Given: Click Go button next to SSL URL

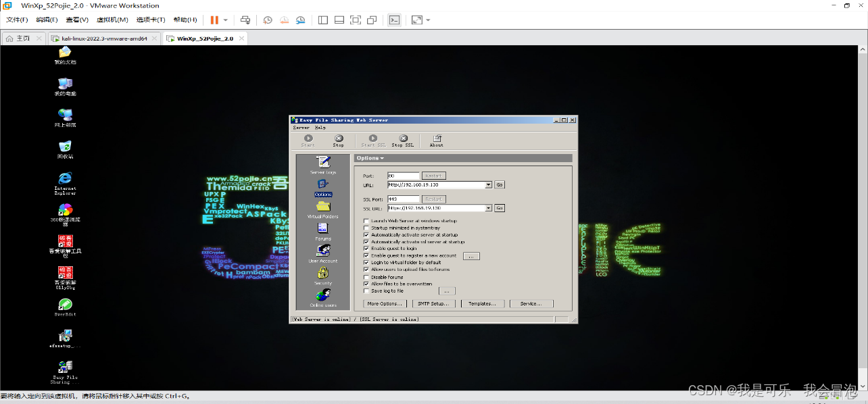Looking at the screenshot, I should [x=500, y=208].
